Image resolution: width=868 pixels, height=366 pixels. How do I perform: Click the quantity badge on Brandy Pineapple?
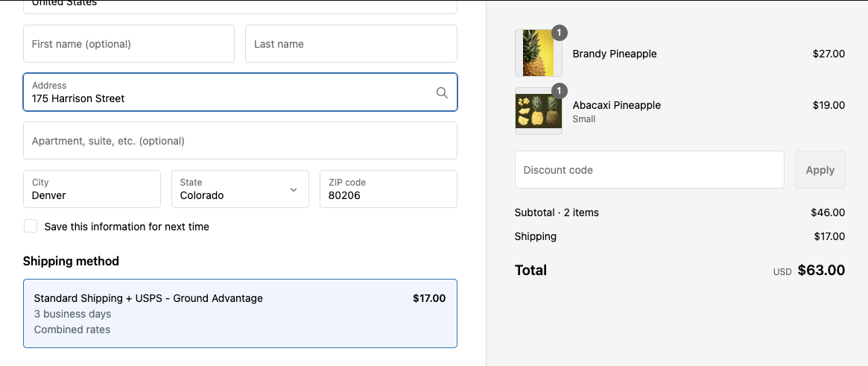point(560,33)
